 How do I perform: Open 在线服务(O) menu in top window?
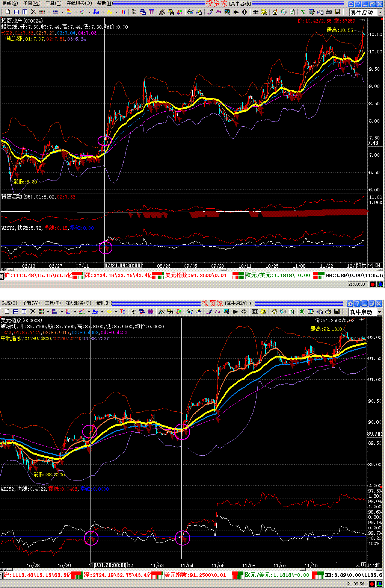pos(79,3)
